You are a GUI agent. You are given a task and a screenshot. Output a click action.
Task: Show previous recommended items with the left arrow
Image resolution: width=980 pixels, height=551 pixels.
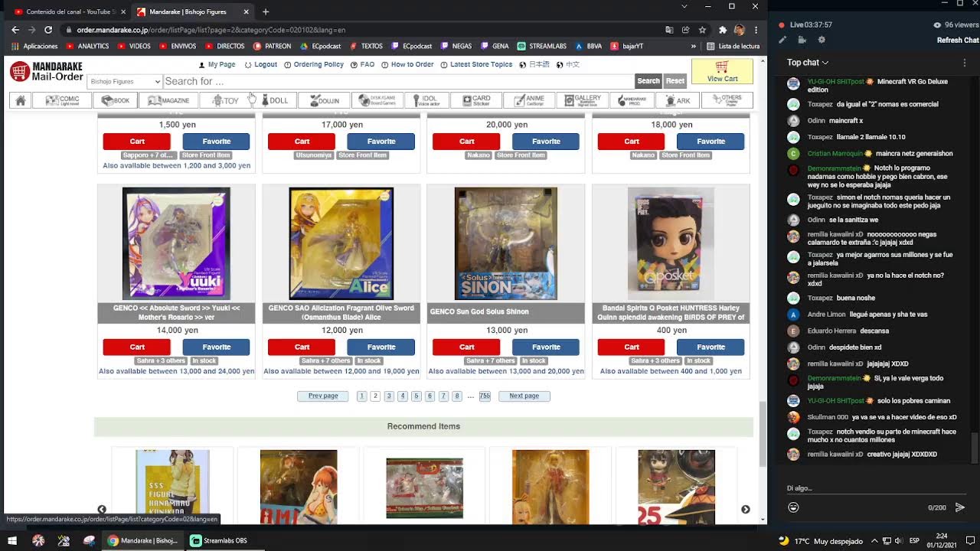(x=102, y=510)
